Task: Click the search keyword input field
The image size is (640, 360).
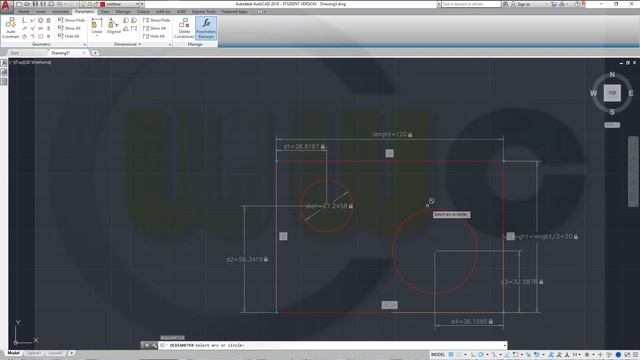Action: (x=471, y=4)
